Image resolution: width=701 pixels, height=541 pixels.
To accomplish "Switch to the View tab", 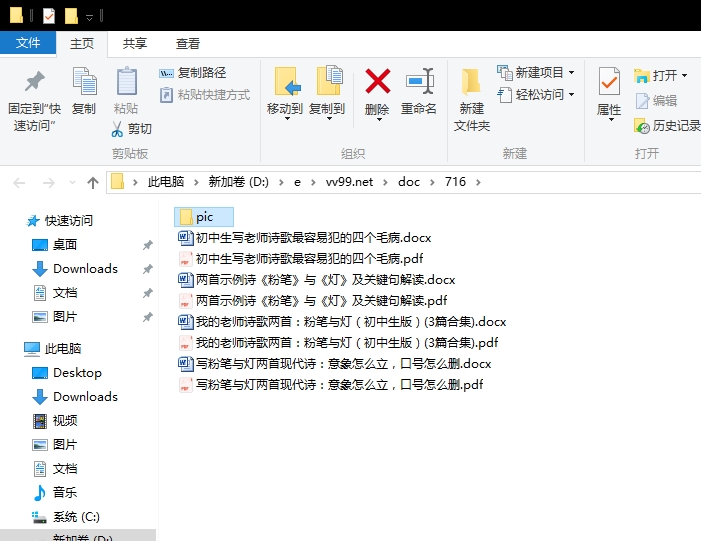I will [187, 43].
